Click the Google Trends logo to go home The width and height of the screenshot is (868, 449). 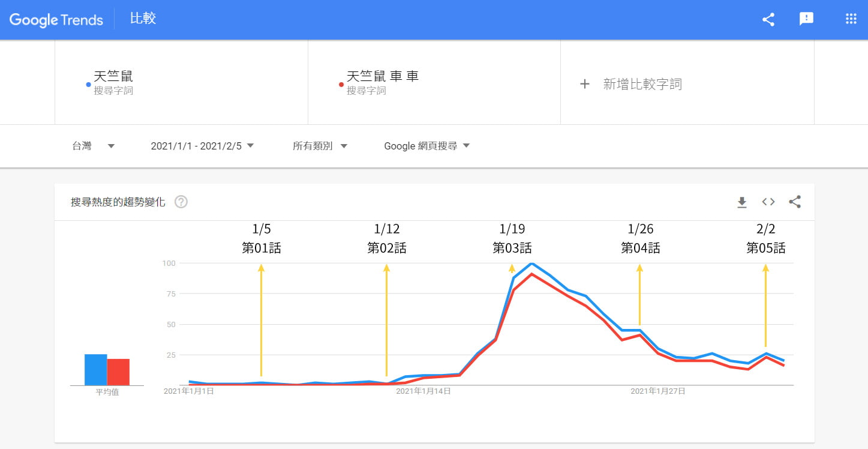56,19
